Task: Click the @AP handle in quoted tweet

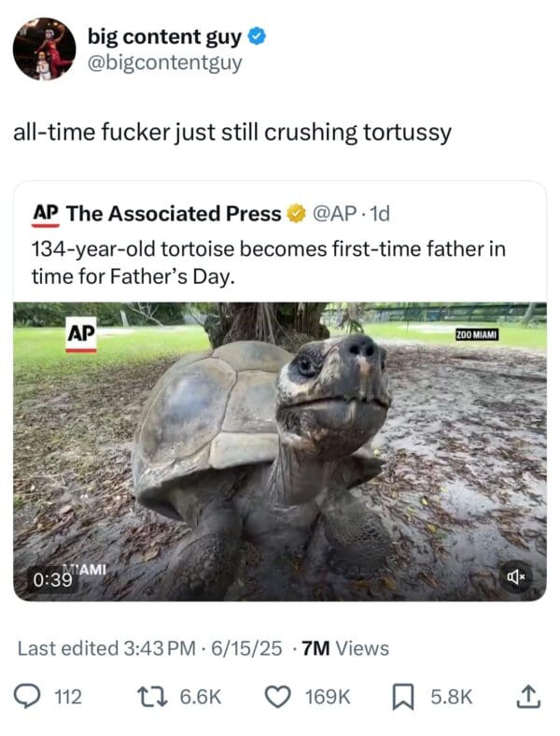Action: tap(334, 214)
